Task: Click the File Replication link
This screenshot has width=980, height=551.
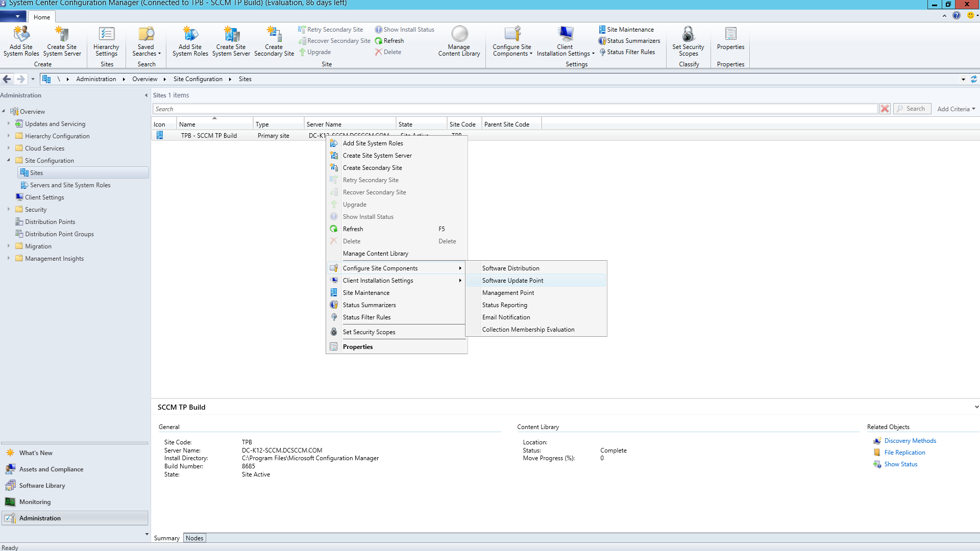Action: coord(904,453)
